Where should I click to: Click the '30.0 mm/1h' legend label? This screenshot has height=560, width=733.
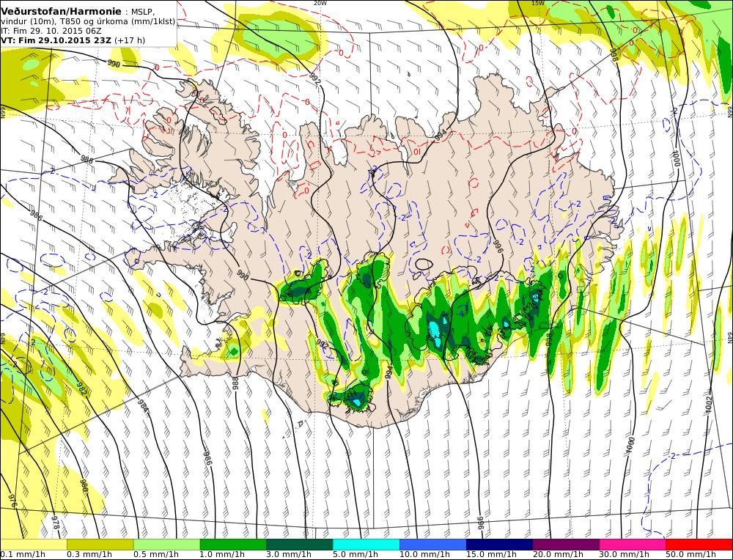(x=625, y=555)
